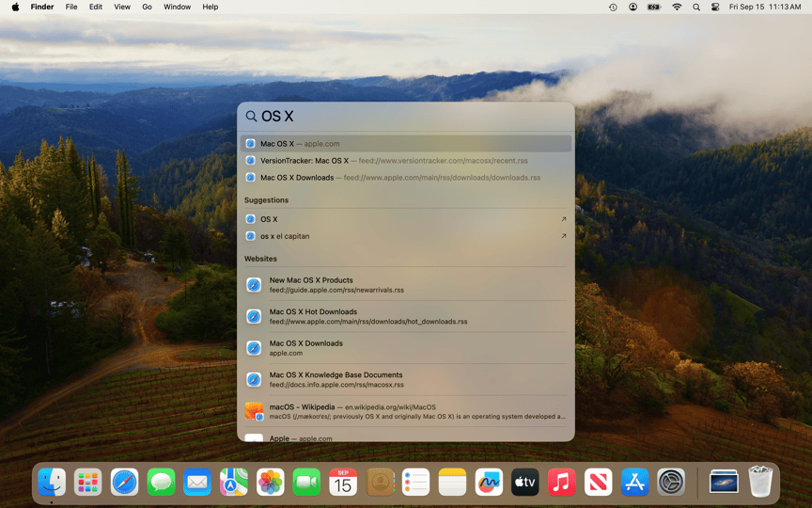Click the Wikipedia result thumbnail
This screenshot has width=812, height=508.
(x=254, y=411)
